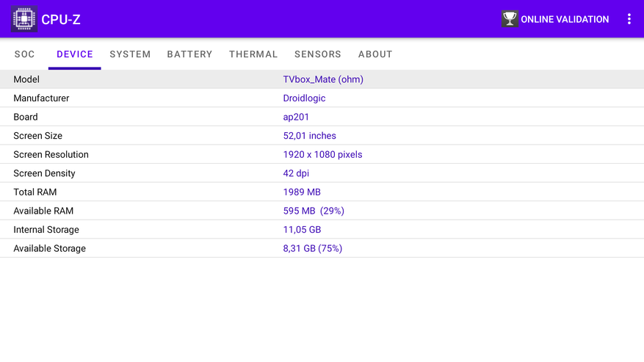Select the 1989 MB value
Image resolution: width=644 pixels, height=362 pixels.
point(302,192)
